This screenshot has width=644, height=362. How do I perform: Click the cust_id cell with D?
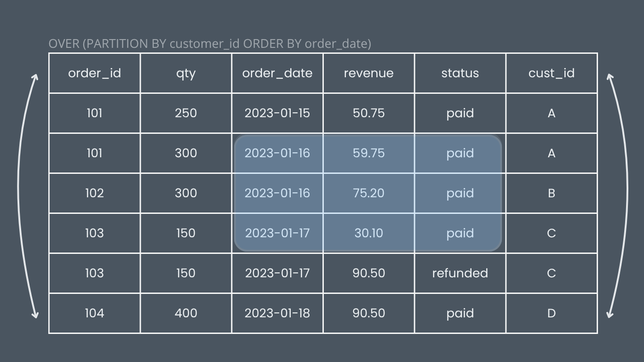tap(552, 313)
